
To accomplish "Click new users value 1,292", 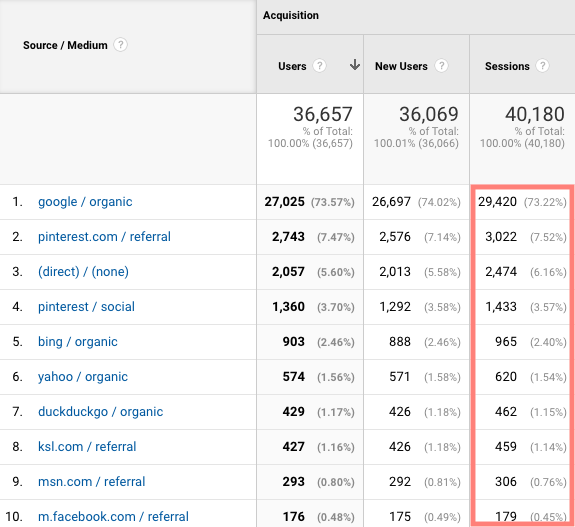I will (x=395, y=307).
